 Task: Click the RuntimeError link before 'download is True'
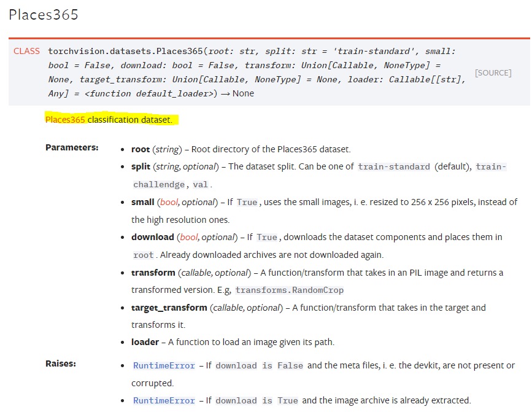(164, 400)
